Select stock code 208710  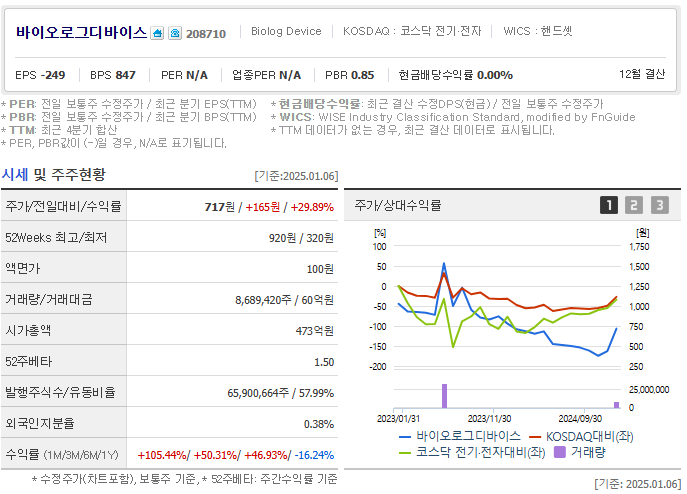(x=206, y=34)
